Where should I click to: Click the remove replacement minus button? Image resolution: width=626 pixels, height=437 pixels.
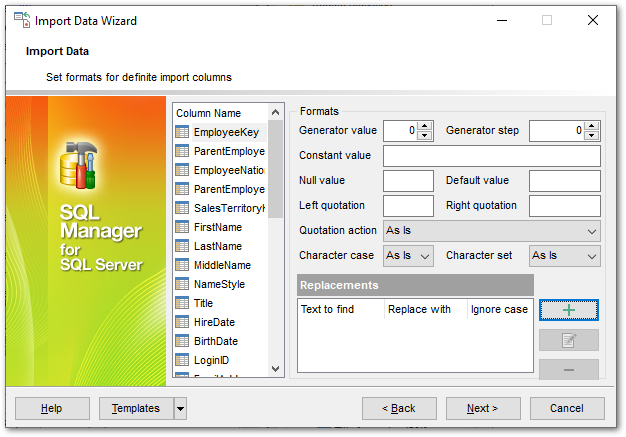pos(568,369)
